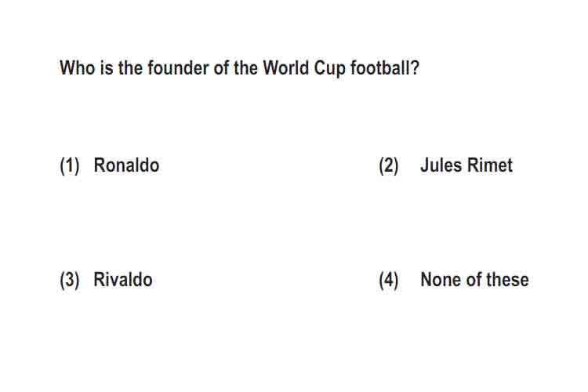
Task: Click the word 'is' in the question
Action: click(x=107, y=68)
